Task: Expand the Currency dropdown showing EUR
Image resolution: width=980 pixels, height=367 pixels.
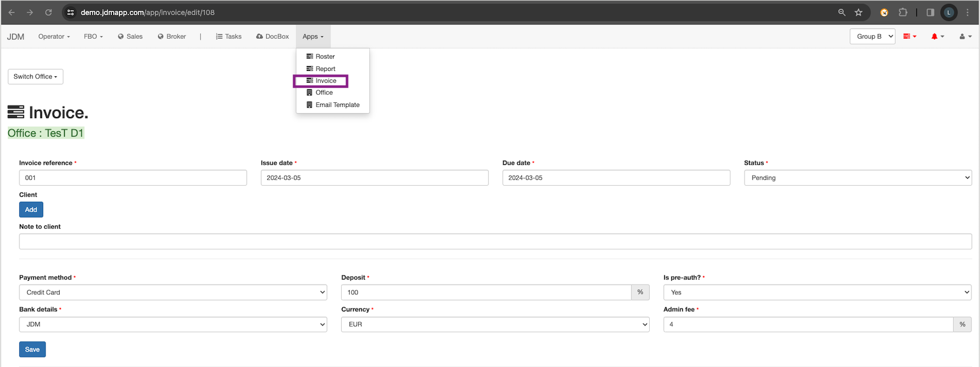Action: tap(495, 324)
